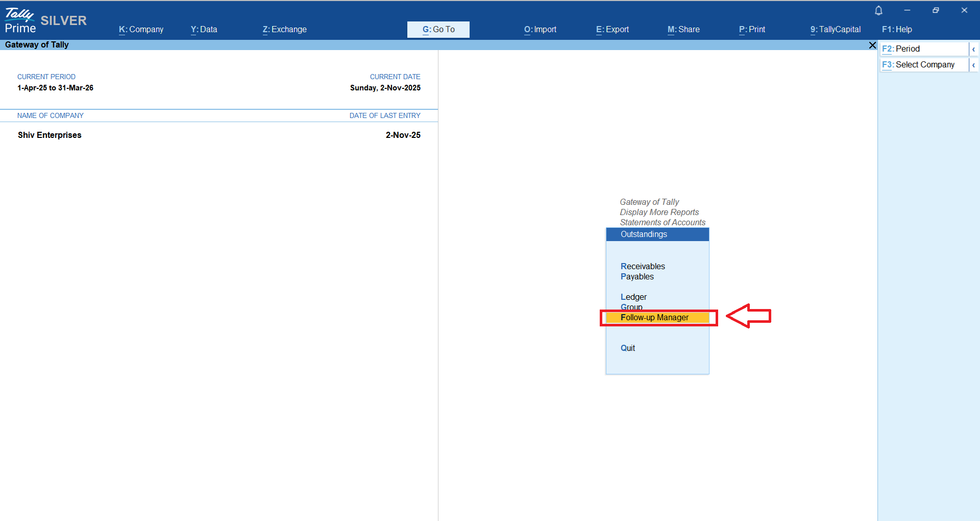The height and width of the screenshot is (521, 980).
Task: Open F1: Help
Action: 897,30
